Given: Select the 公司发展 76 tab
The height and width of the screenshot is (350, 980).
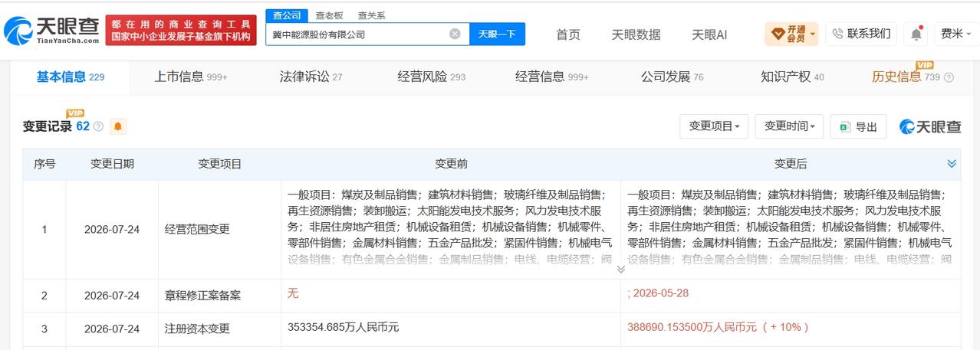Looking at the screenshot, I should click(x=673, y=77).
